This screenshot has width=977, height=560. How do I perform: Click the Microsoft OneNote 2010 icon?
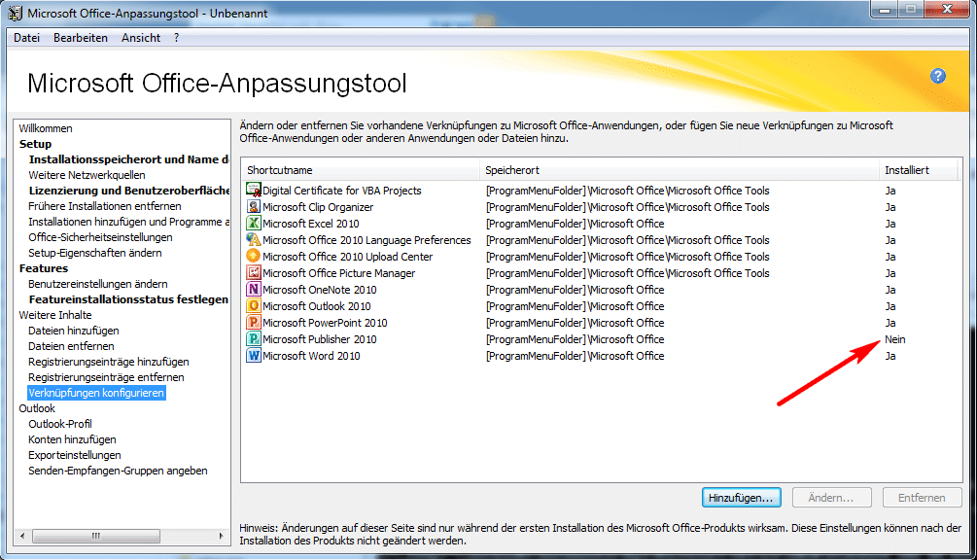pyautogui.click(x=253, y=289)
